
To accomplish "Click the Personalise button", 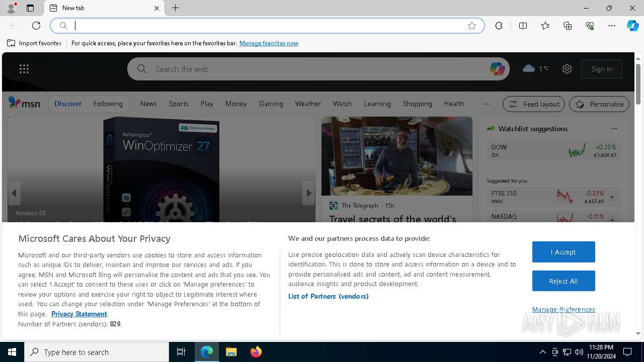I will [599, 104].
